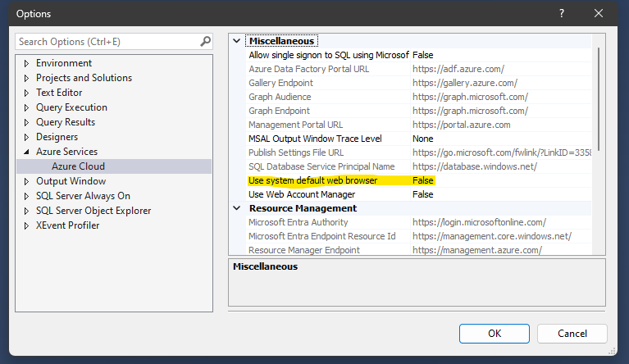Select Gallery Endpoint property row
Viewport: 629px width, 364px height.
point(280,83)
